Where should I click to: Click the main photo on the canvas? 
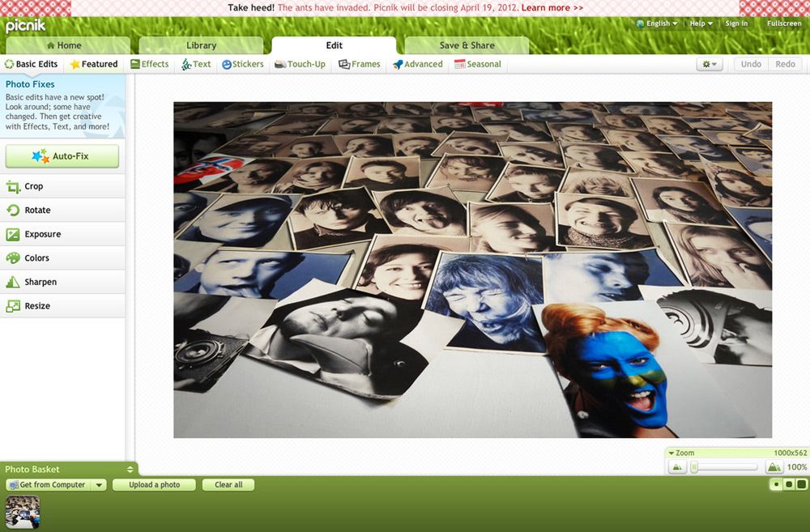(473, 270)
